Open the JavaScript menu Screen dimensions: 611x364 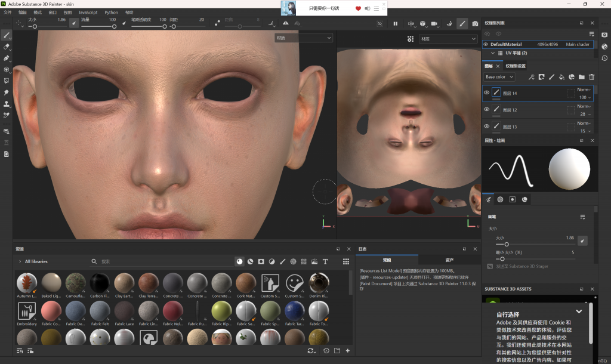[88, 12]
